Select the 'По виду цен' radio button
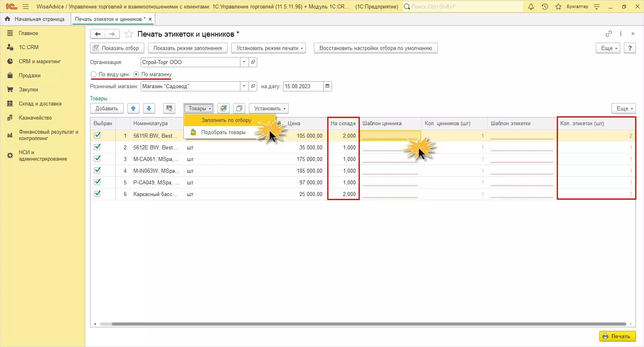Screen dimensions: 644x347 tap(94, 74)
